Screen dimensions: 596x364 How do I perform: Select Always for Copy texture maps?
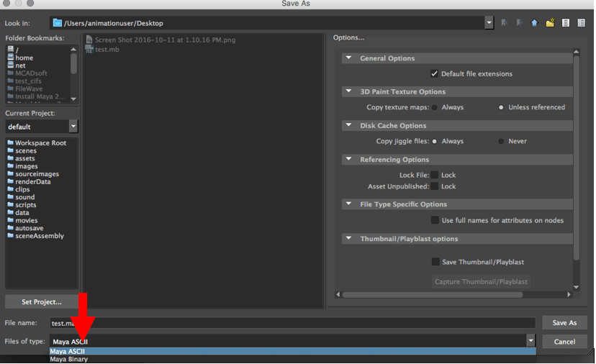click(x=435, y=107)
